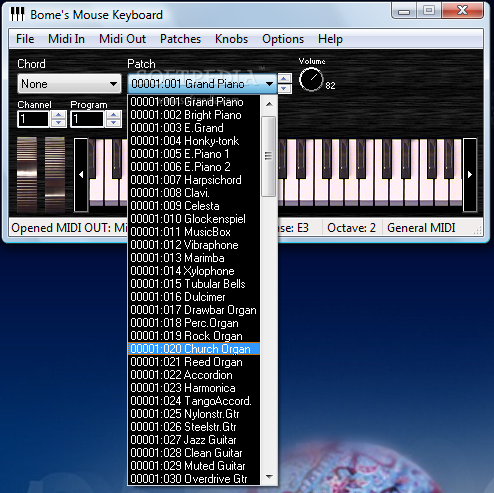Image resolution: width=494 pixels, height=493 pixels.
Task: Select 00001:017 Drawbar Organ patch
Action: [x=194, y=310]
